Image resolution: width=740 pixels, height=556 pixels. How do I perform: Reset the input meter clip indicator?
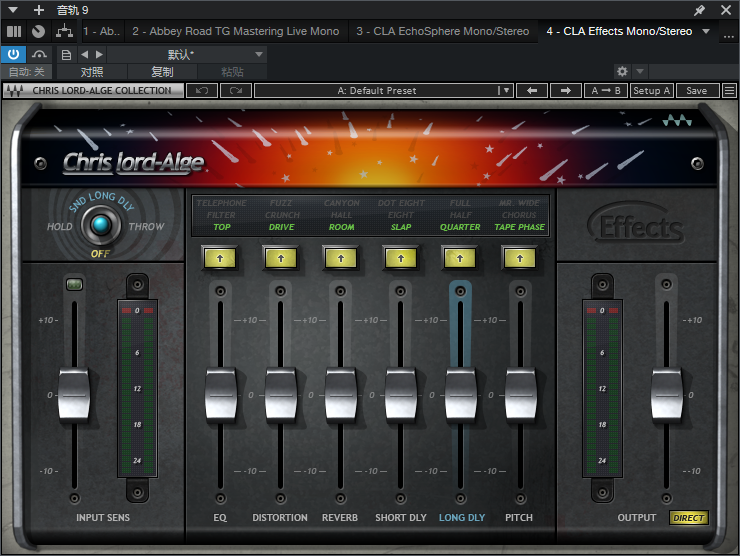137,311
